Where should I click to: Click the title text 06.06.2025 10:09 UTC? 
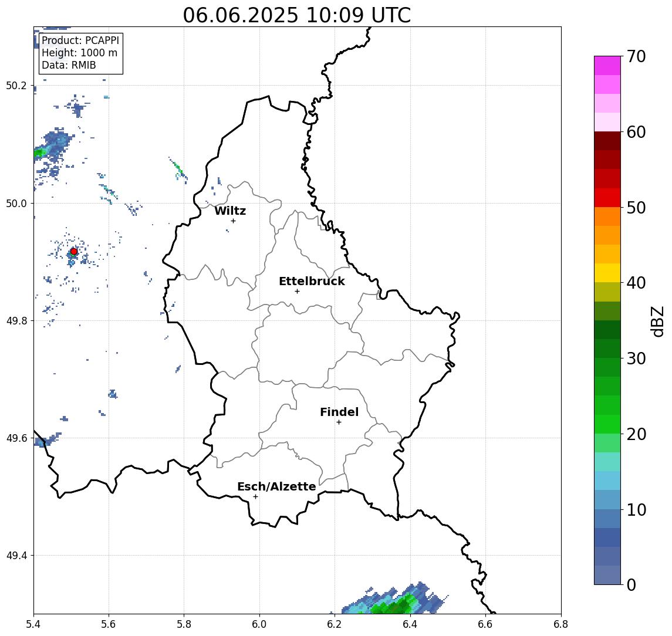tap(296, 15)
